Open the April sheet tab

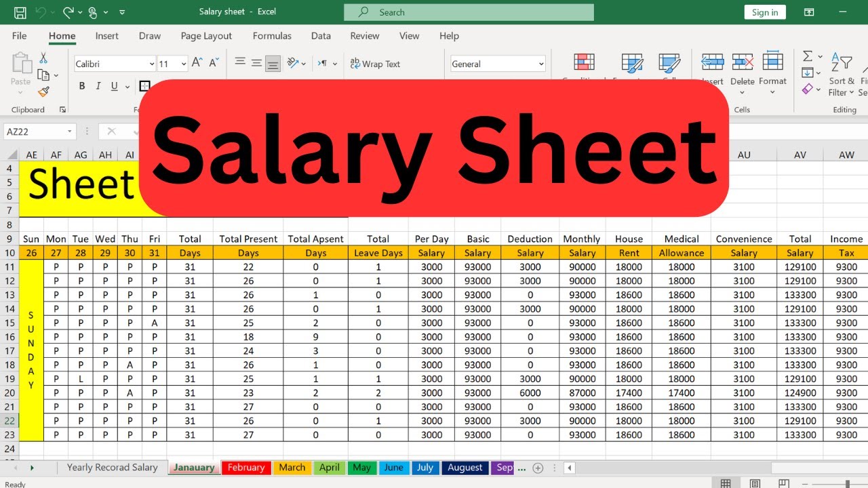point(330,468)
